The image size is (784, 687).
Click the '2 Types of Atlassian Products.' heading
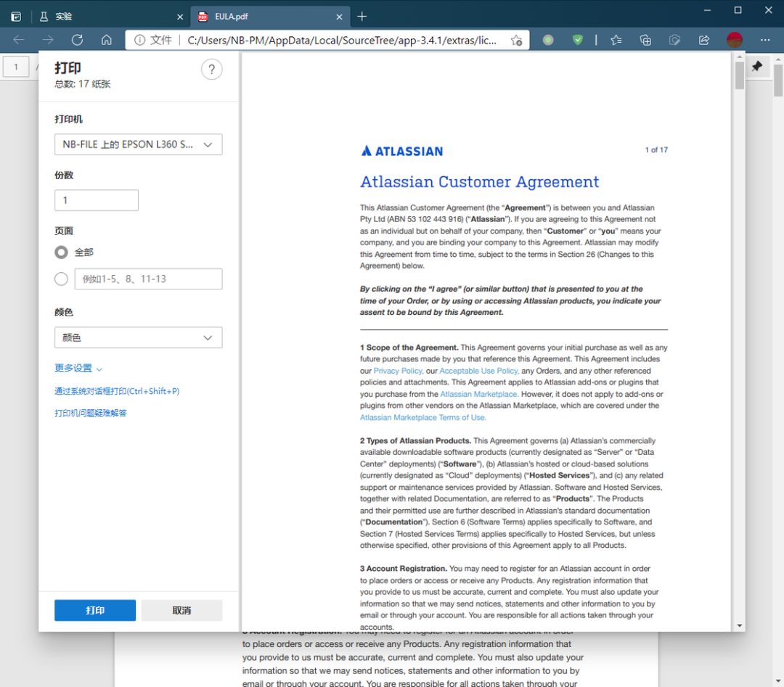tap(415, 440)
